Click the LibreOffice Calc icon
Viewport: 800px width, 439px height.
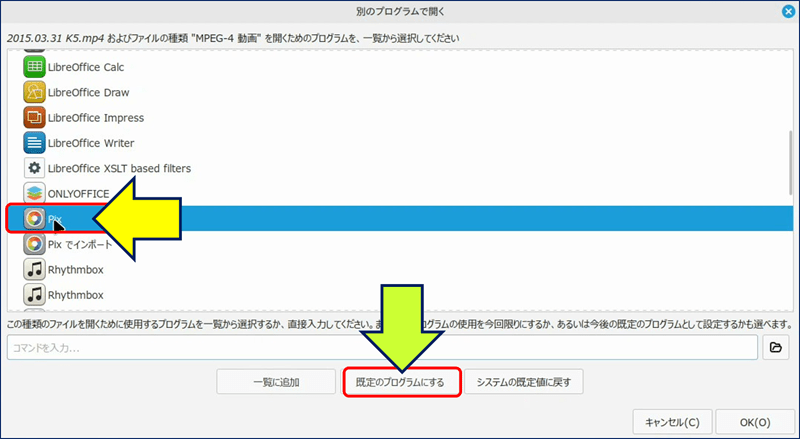(34, 67)
